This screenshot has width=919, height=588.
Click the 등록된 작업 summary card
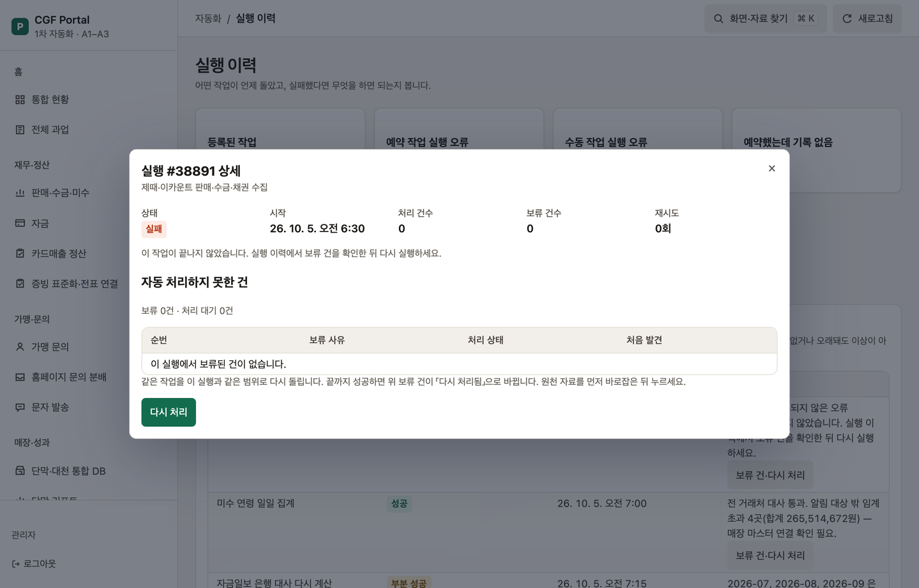click(x=280, y=151)
